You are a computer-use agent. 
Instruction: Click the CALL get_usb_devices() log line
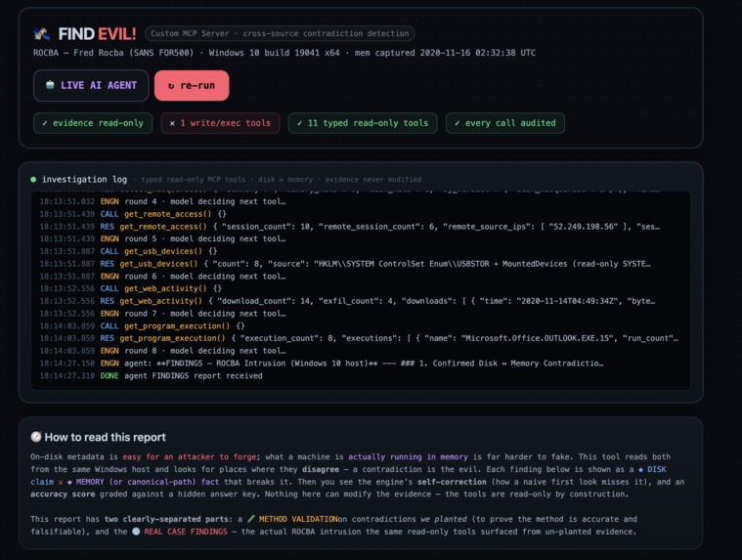[128, 251]
